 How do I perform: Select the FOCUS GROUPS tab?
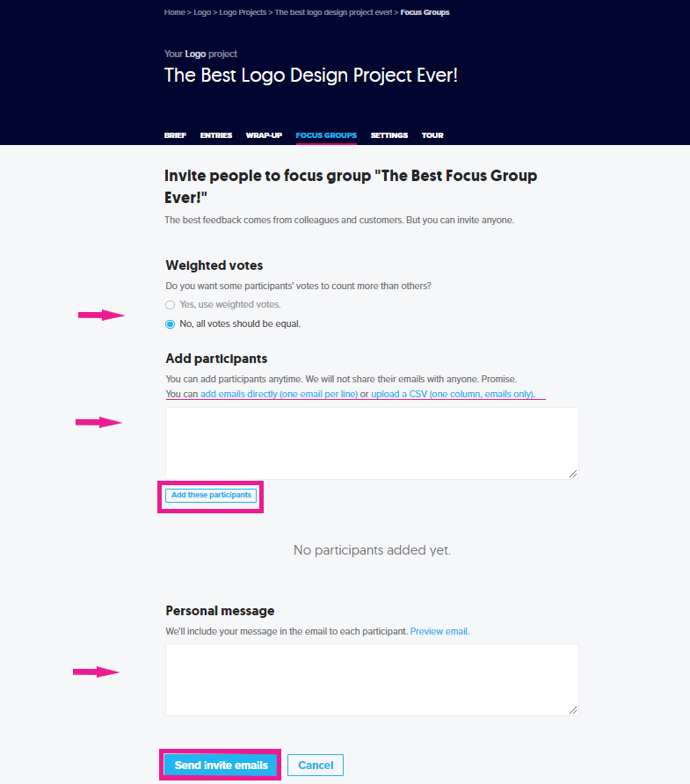[x=326, y=135]
